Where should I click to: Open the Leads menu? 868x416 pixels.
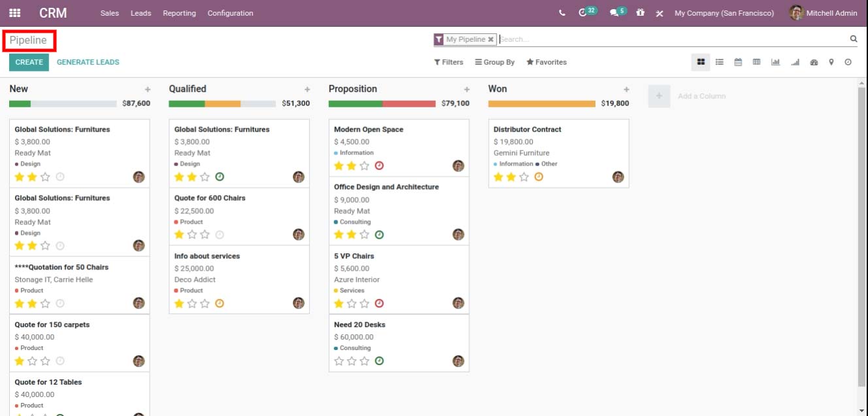tap(141, 13)
